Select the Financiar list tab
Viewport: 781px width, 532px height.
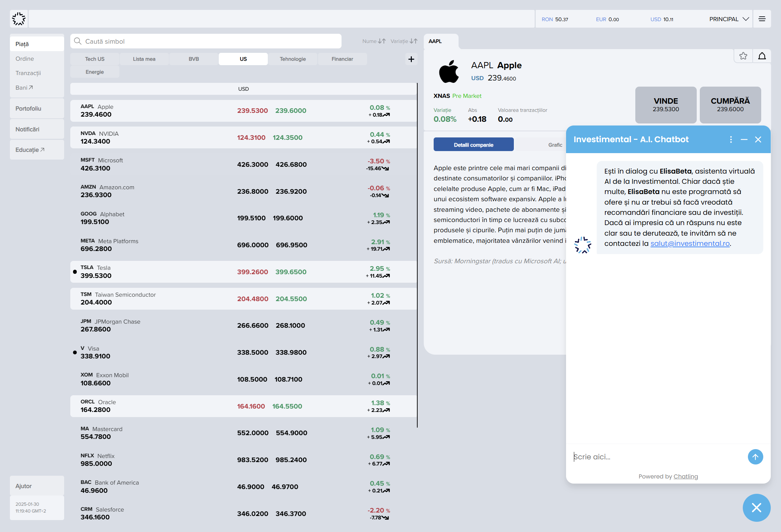pos(342,59)
